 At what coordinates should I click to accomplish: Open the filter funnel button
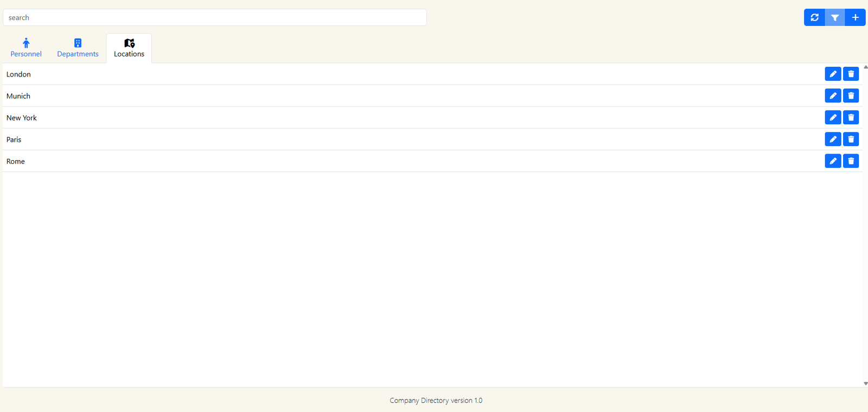(x=835, y=17)
